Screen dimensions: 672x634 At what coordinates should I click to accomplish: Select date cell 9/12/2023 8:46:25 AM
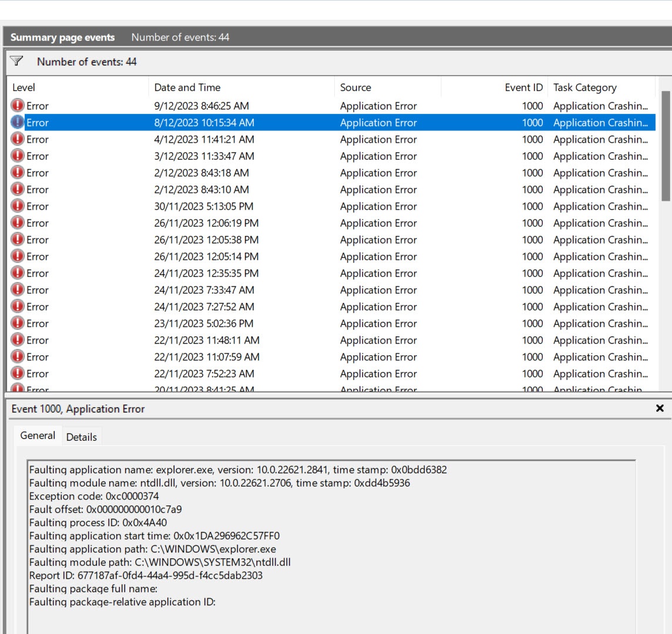pos(201,106)
